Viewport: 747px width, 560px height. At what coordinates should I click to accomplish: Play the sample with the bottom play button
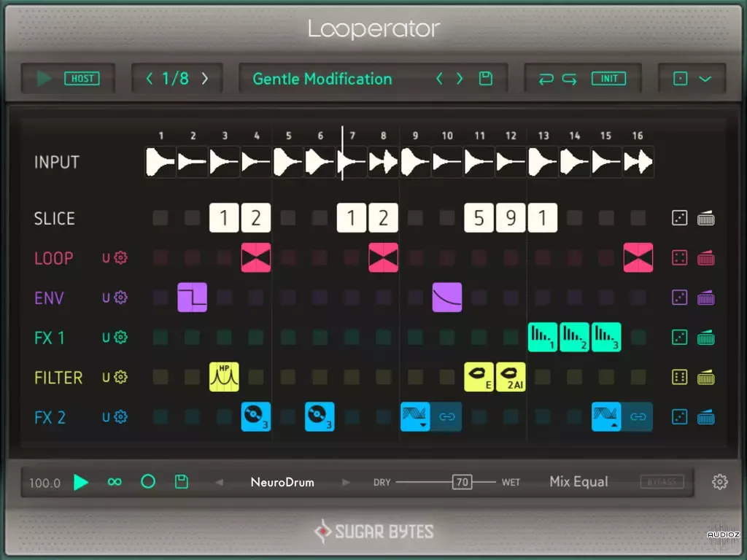pyautogui.click(x=81, y=483)
